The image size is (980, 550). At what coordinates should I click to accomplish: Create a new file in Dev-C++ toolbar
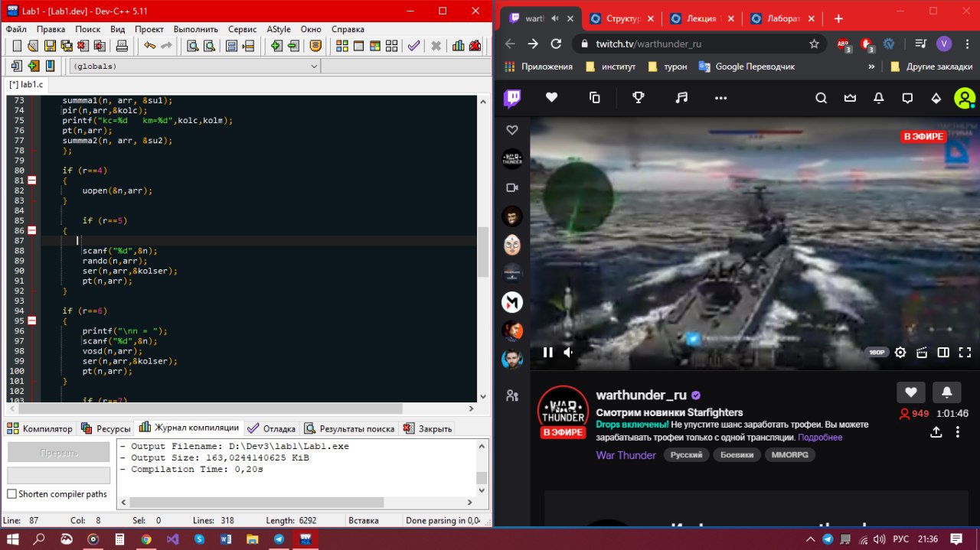pyautogui.click(x=16, y=46)
